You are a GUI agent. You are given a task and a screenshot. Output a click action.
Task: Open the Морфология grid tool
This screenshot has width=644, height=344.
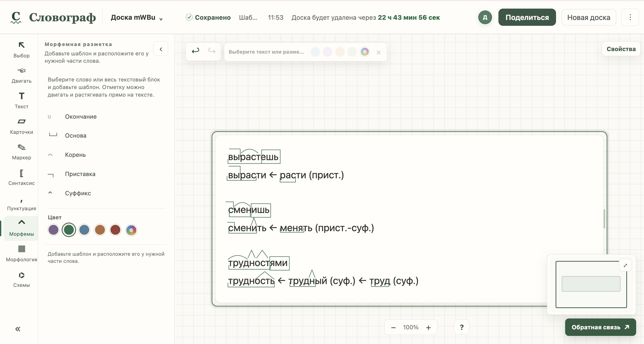21,254
